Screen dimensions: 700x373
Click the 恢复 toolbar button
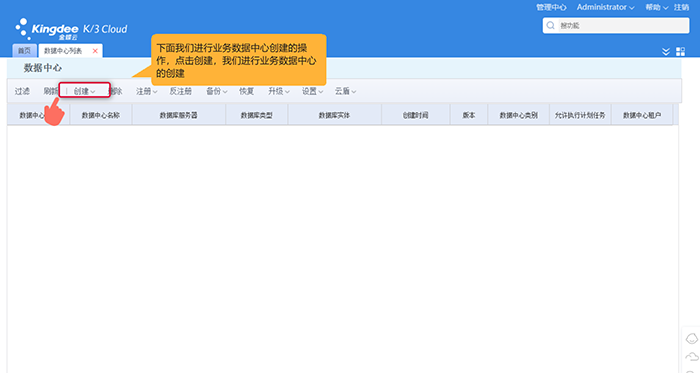pos(246,91)
